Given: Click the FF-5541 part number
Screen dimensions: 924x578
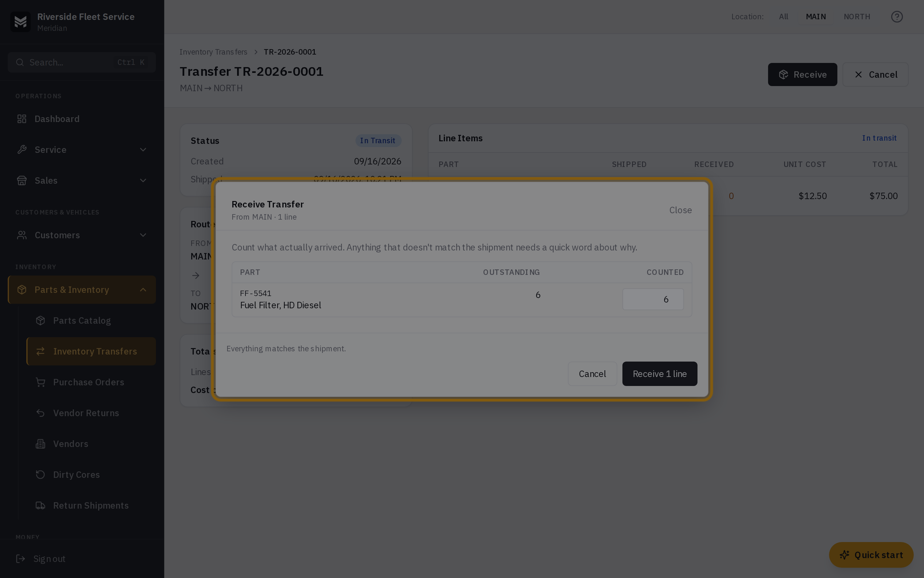Looking at the screenshot, I should pyautogui.click(x=255, y=293).
